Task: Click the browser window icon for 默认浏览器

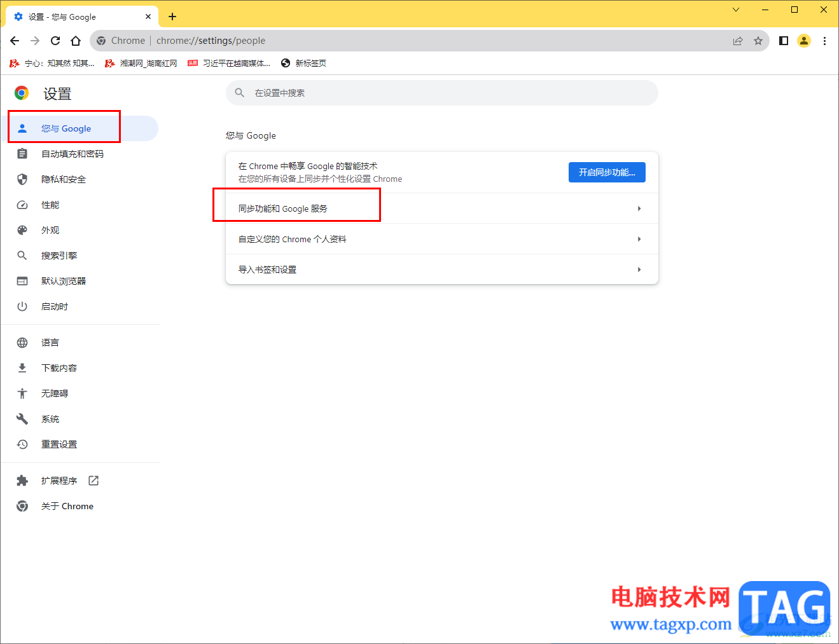Action: pyautogui.click(x=22, y=281)
